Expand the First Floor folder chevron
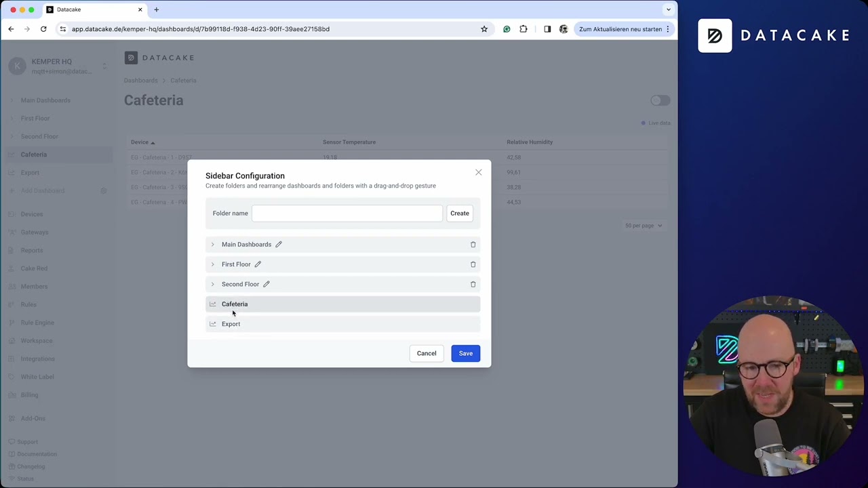The image size is (868, 488). (212, 264)
